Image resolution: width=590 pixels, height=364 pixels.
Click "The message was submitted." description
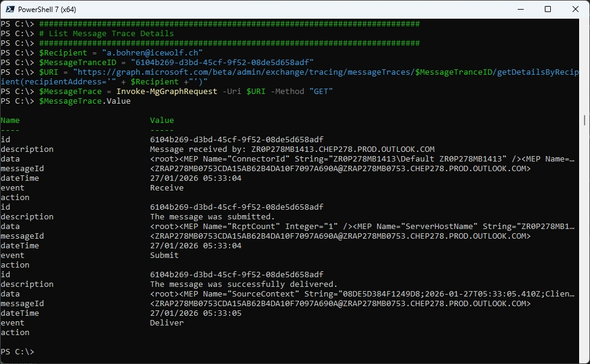click(x=212, y=216)
